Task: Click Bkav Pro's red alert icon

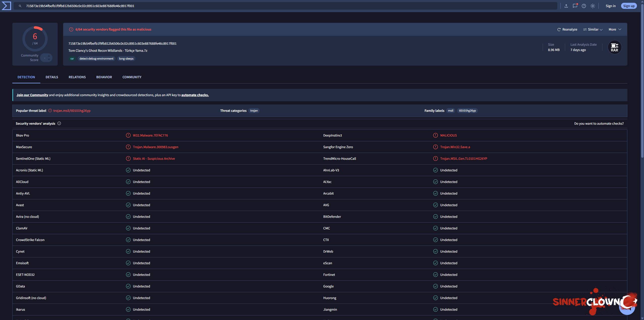Action: coord(128,135)
